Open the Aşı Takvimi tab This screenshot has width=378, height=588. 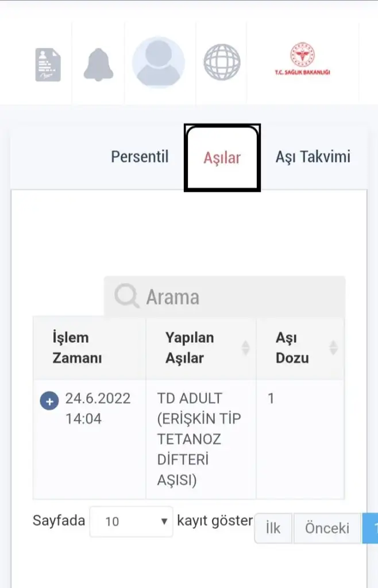point(313,157)
